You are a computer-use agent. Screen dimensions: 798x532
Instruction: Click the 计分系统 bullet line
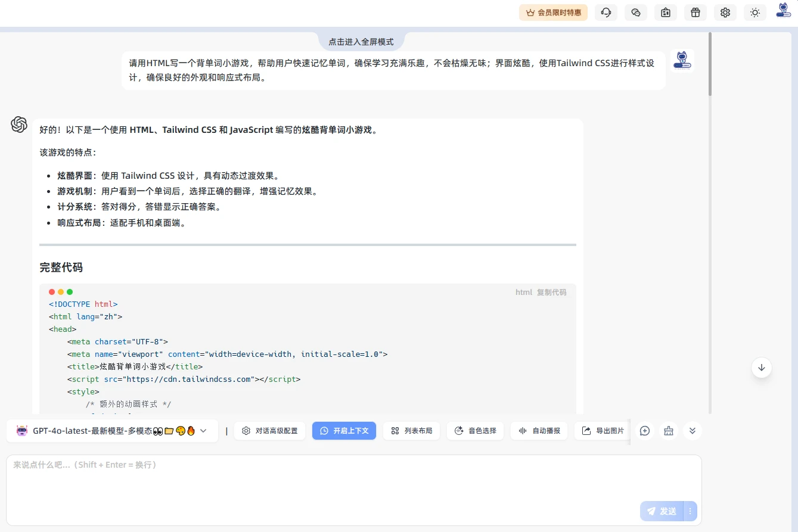coord(139,207)
